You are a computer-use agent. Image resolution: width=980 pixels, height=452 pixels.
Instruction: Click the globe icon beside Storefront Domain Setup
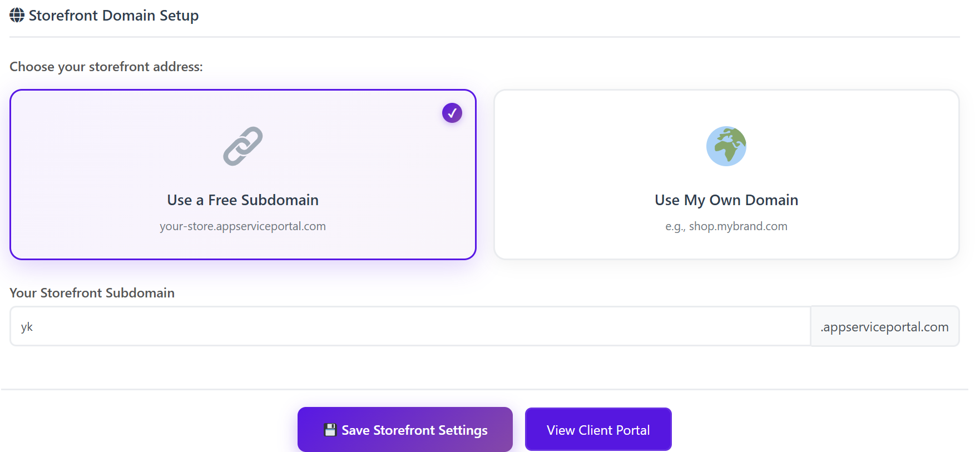point(17,16)
